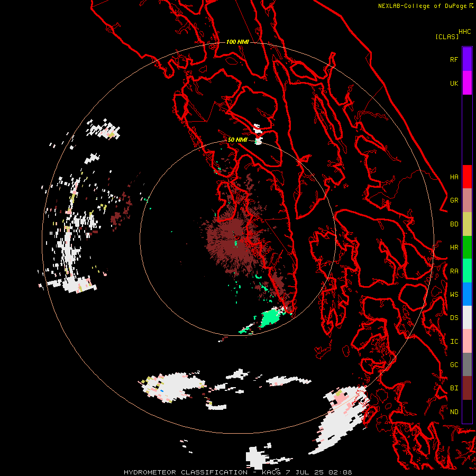Screen dimensions: 476x476
Task: Pick the dark green HR swatch
Action: coord(467,247)
